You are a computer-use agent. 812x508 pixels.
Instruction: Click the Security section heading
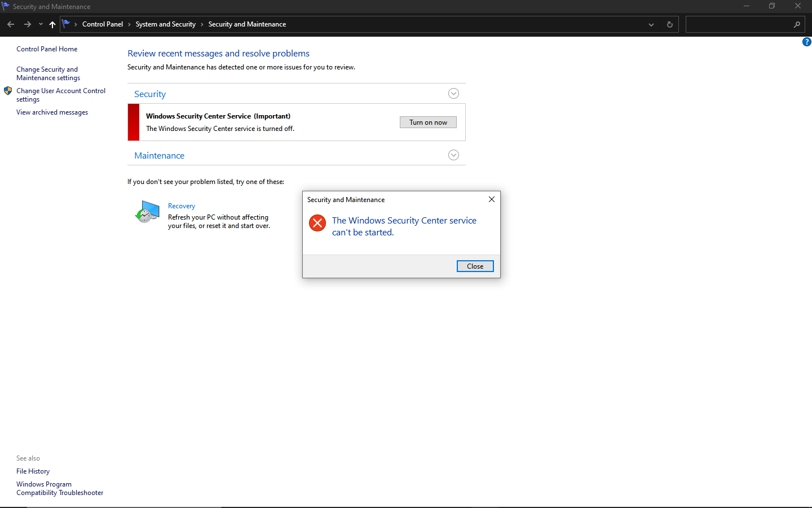[150, 94]
